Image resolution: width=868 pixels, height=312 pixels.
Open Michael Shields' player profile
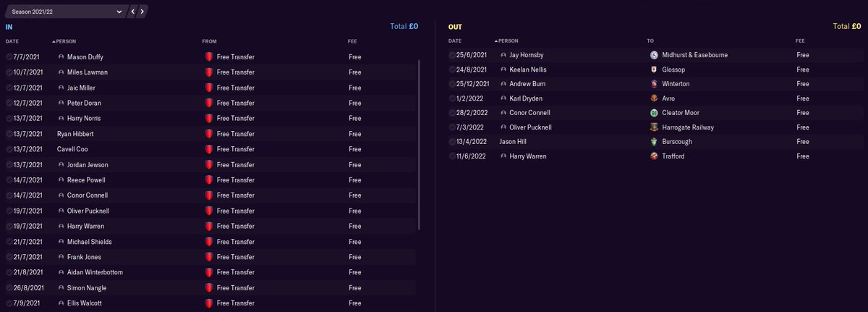click(x=90, y=242)
